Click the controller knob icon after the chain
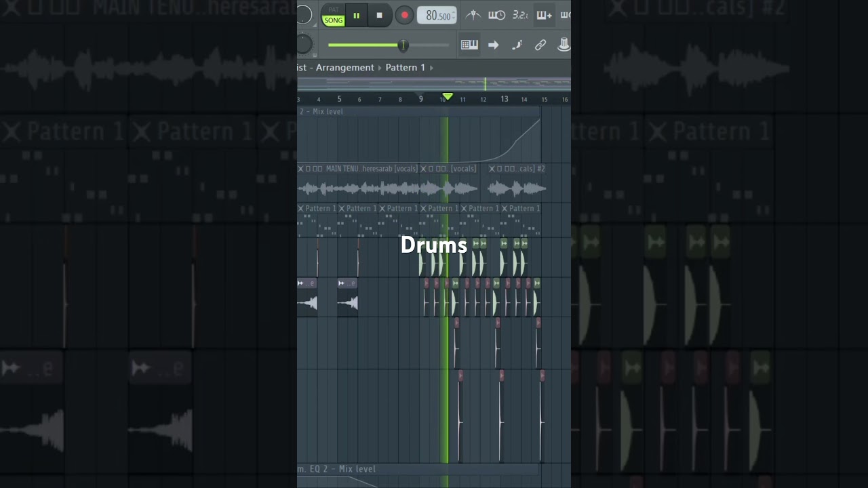The height and width of the screenshot is (488, 868). (564, 45)
